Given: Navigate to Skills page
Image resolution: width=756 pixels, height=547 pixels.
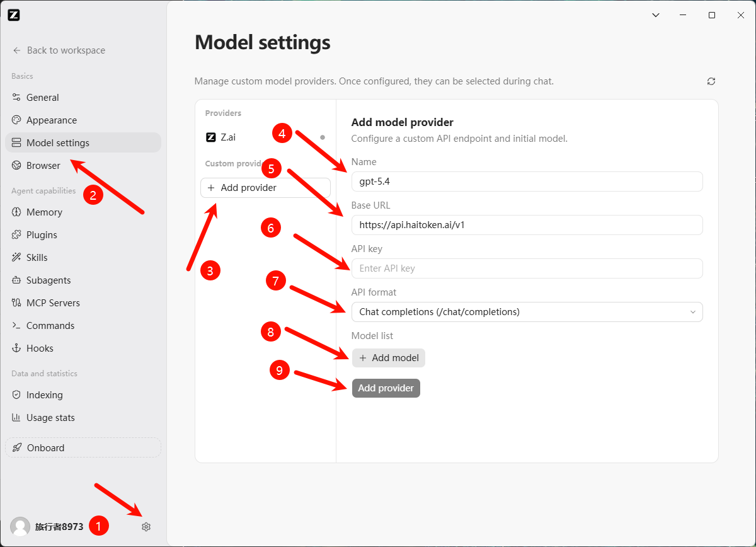Looking at the screenshot, I should [83, 258].
